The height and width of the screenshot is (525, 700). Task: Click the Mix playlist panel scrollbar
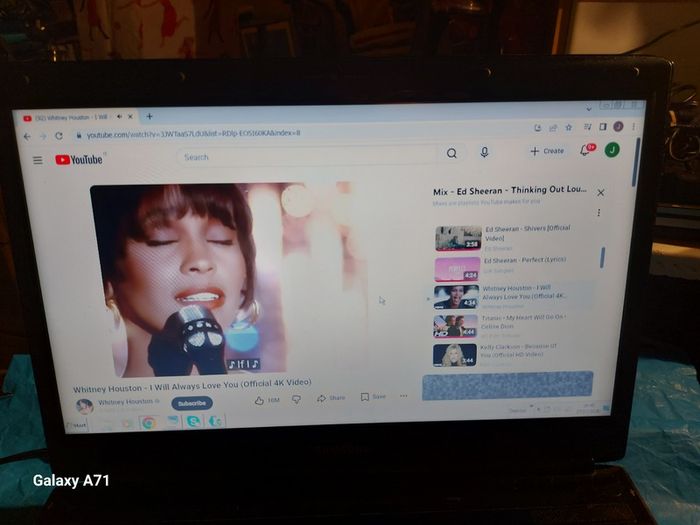(603, 258)
